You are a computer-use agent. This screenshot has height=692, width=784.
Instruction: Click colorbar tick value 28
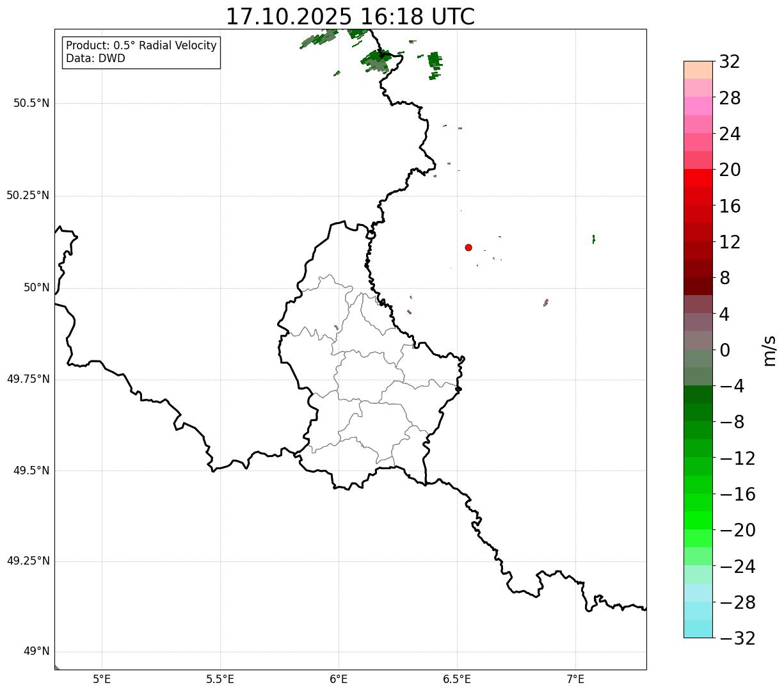[730, 98]
